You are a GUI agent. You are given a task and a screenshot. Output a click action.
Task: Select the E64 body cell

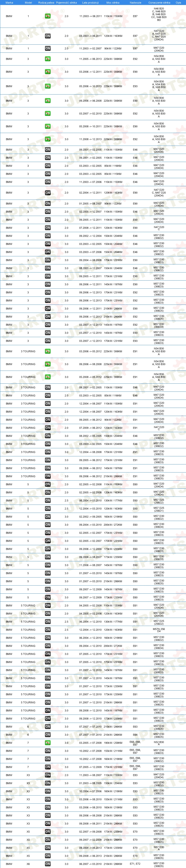[x=135, y=735]
